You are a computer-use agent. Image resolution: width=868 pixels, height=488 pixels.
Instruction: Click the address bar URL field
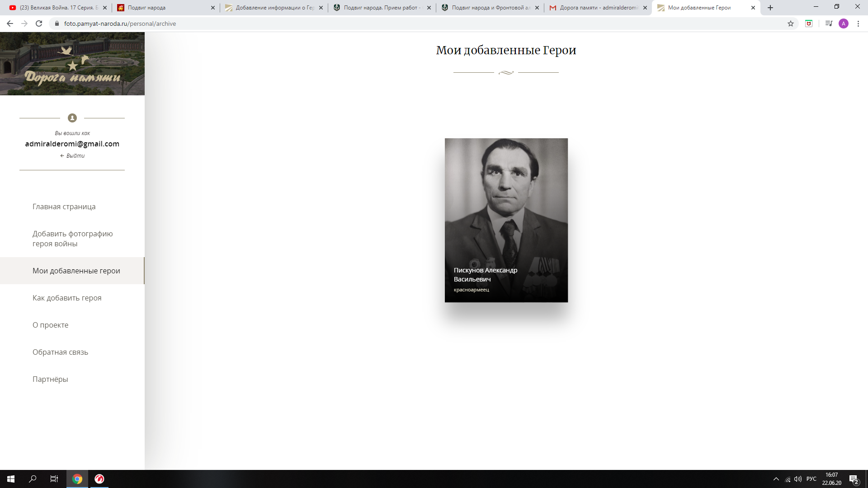tap(407, 23)
